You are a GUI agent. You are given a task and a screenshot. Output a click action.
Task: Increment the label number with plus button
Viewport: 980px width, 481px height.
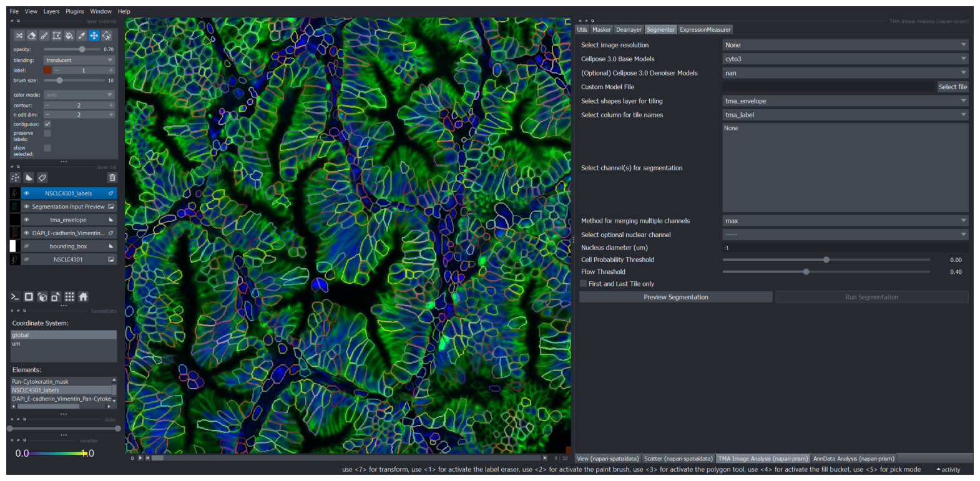pyautogui.click(x=111, y=70)
